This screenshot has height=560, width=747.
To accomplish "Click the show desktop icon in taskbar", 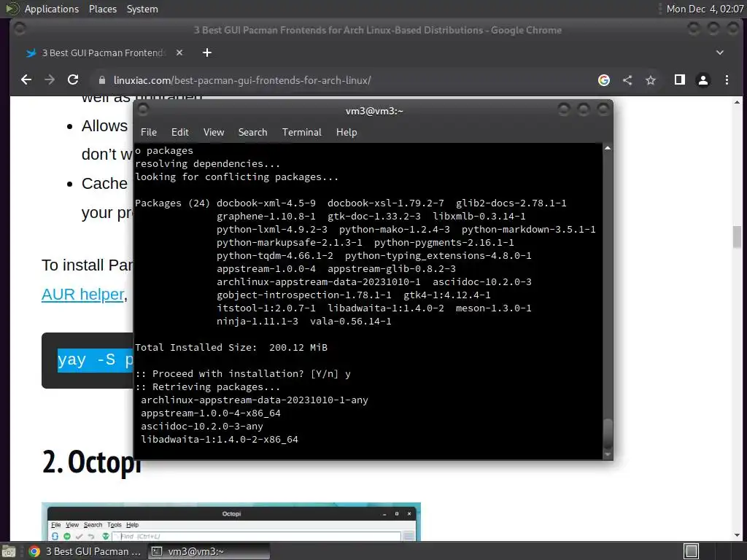I will 9,551.
